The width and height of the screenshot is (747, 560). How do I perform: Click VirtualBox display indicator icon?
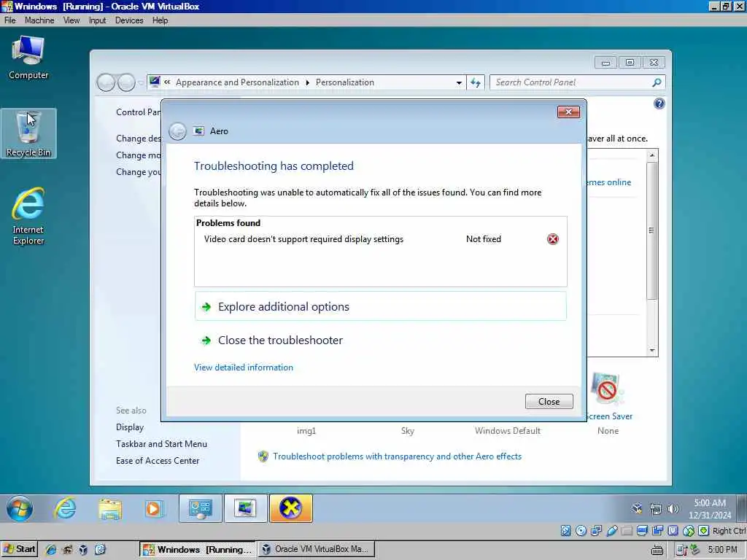[642, 531]
